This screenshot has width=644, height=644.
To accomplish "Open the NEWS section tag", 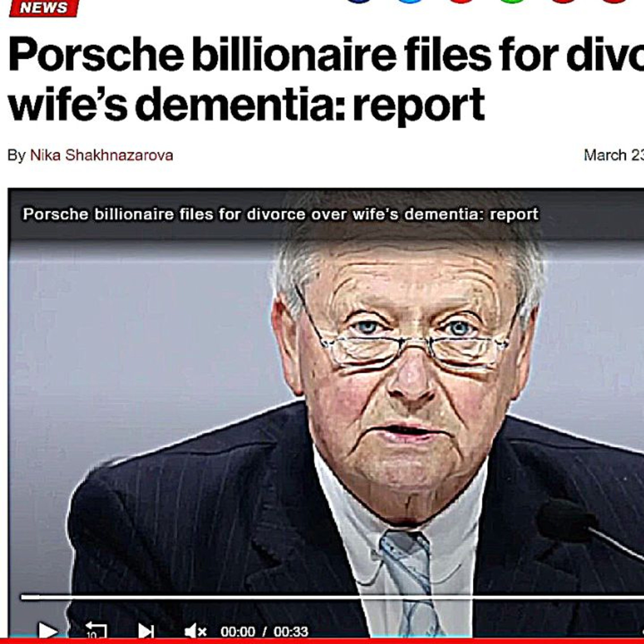I will tap(44, 8).
